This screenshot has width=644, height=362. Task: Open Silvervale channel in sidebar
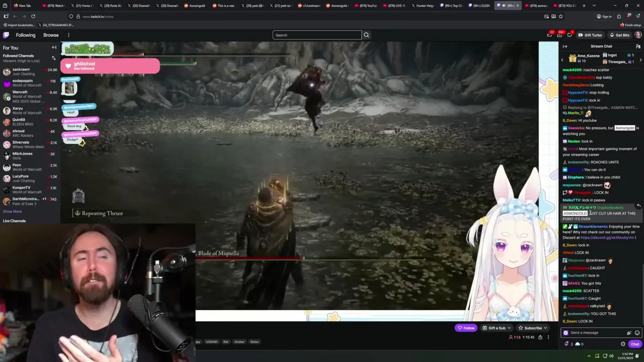(x=30, y=144)
